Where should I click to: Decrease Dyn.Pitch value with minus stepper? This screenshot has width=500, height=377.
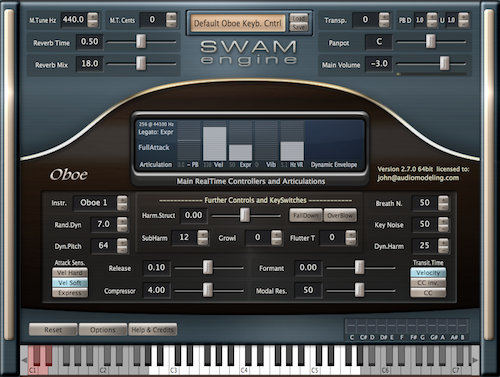coord(122,250)
